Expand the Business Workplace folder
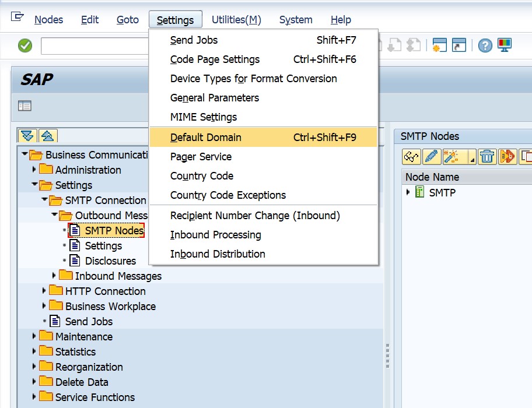The width and height of the screenshot is (532, 408). tap(44, 305)
